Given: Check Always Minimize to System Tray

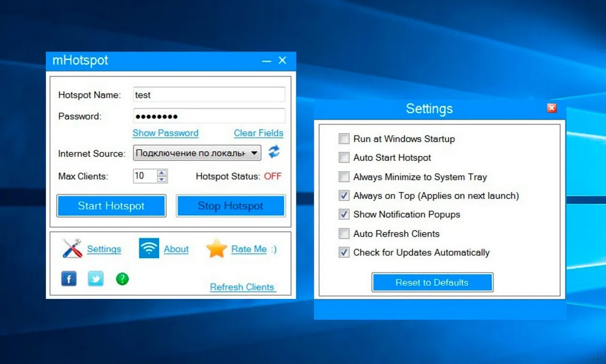Looking at the screenshot, I should coord(344,177).
